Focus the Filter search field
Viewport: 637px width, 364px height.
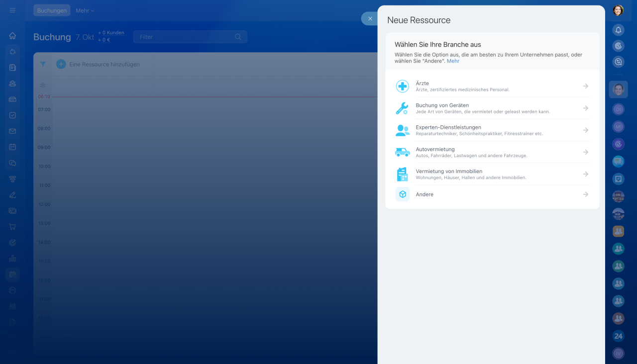tap(190, 37)
